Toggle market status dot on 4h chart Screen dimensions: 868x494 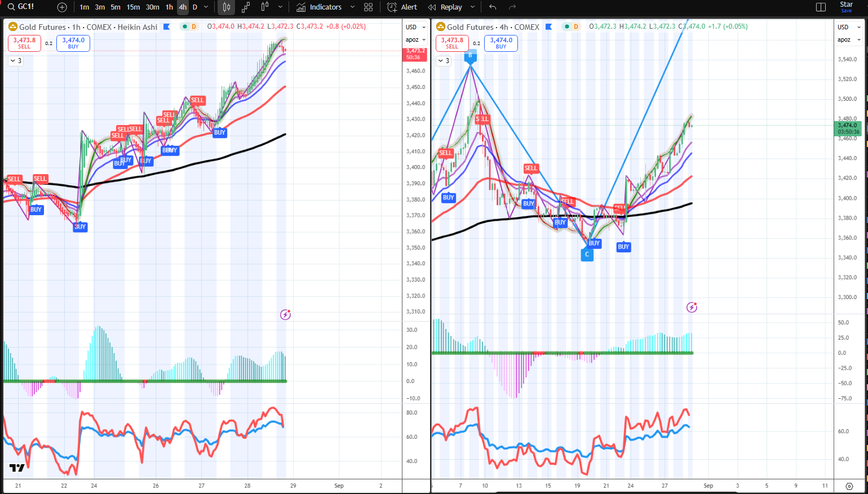567,26
